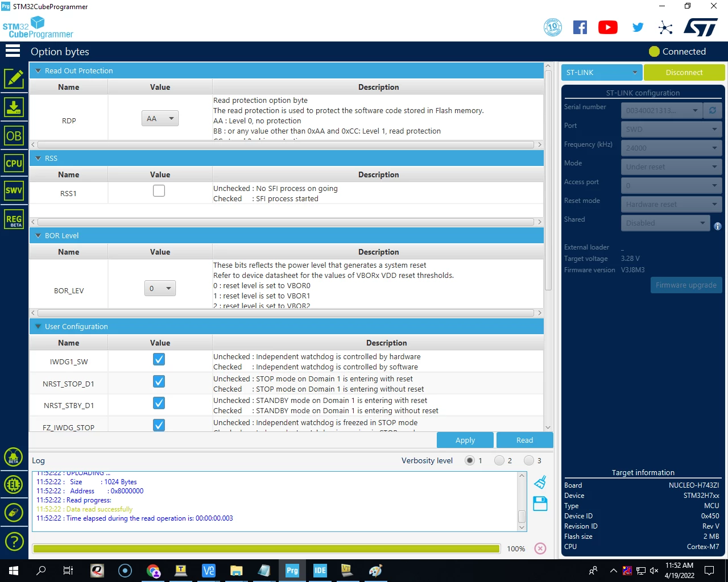This screenshot has width=728, height=582.
Task: Open the EL external loaders panel
Action: (x=14, y=485)
